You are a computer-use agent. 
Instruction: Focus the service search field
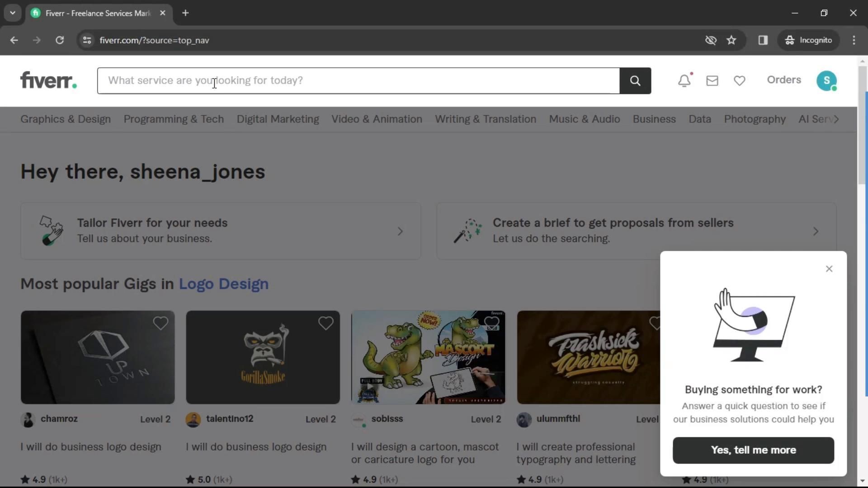(357, 80)
